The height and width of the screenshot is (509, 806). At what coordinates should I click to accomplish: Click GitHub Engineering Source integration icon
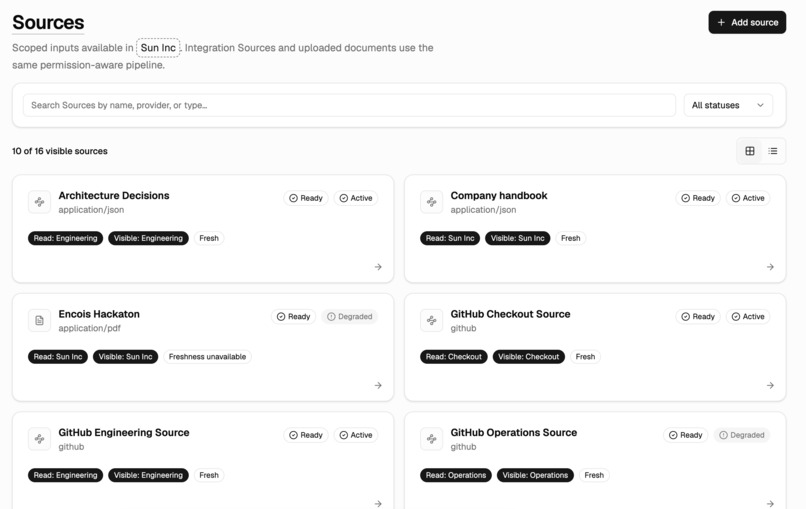39,439
